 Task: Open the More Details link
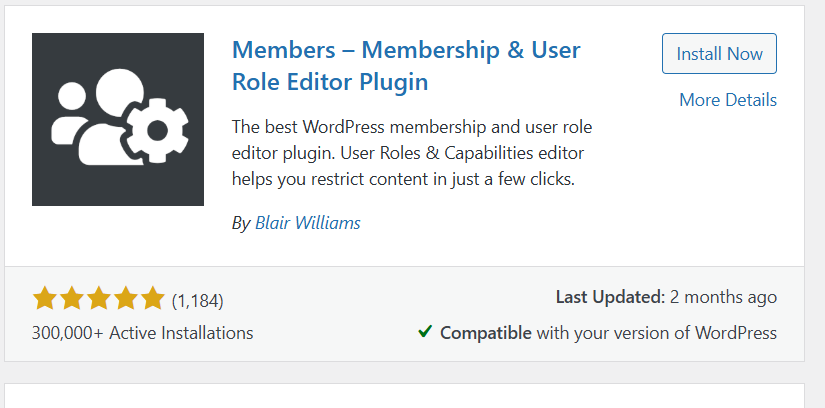[728, 99]
